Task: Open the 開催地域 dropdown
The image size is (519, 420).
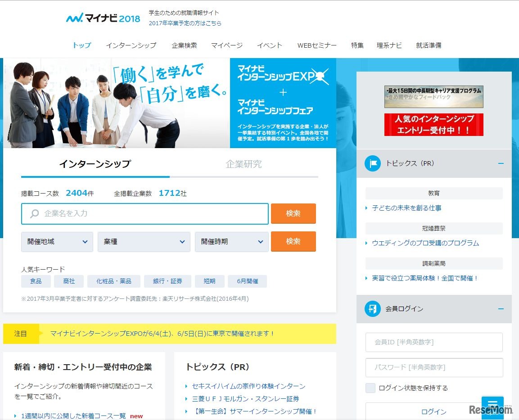Action: pyautogui.click(x=57, y=242)
